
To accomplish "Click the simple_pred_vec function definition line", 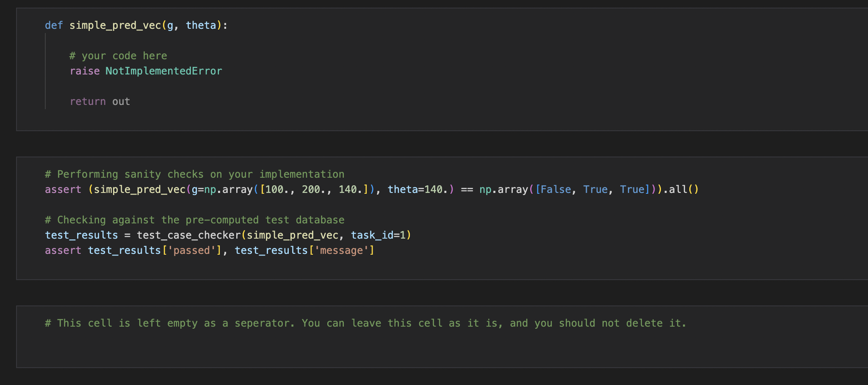I will coord(135,25).
